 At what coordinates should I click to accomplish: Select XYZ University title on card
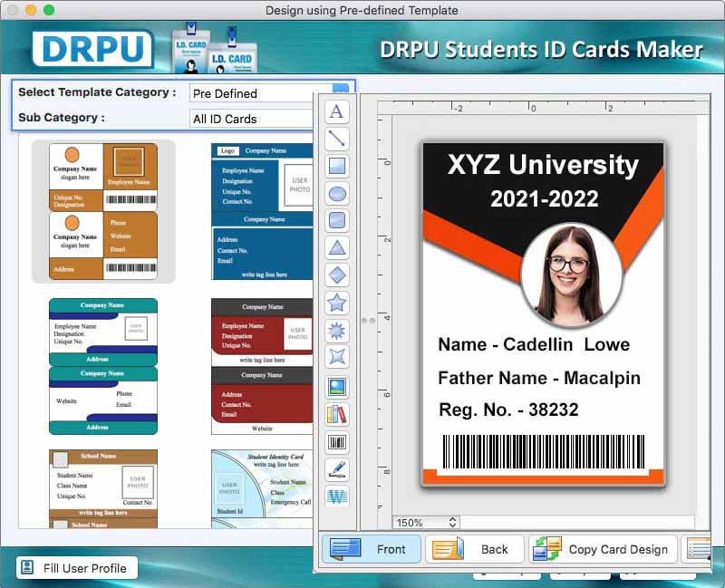pos(543,165)
